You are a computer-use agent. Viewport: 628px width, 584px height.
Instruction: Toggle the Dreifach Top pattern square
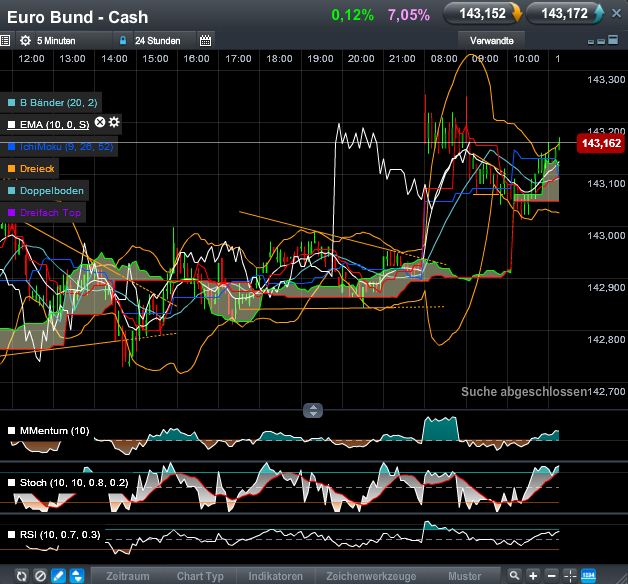pos(12,213)
